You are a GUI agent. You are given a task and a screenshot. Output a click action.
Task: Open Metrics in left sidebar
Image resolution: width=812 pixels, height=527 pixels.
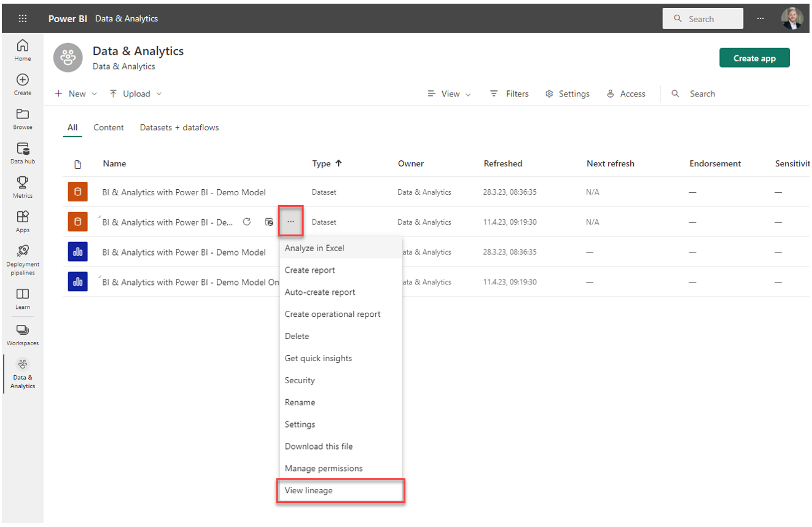click(22, 187)
